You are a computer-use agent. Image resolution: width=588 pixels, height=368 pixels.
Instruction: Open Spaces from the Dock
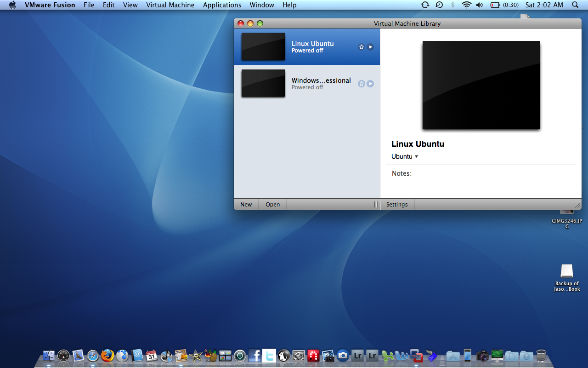(x=225, y=356)
